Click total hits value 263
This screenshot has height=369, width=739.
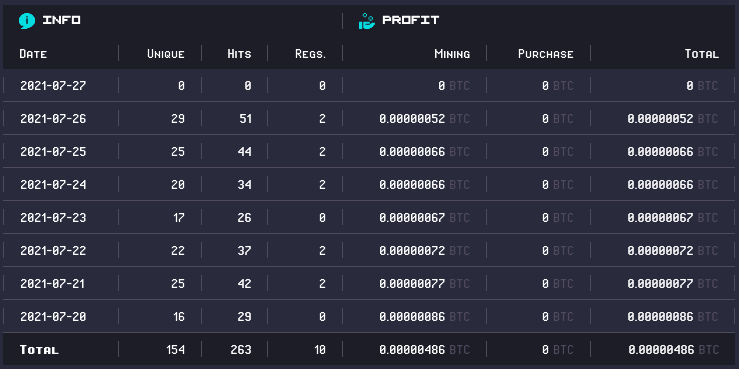click(x=241, y=350)
